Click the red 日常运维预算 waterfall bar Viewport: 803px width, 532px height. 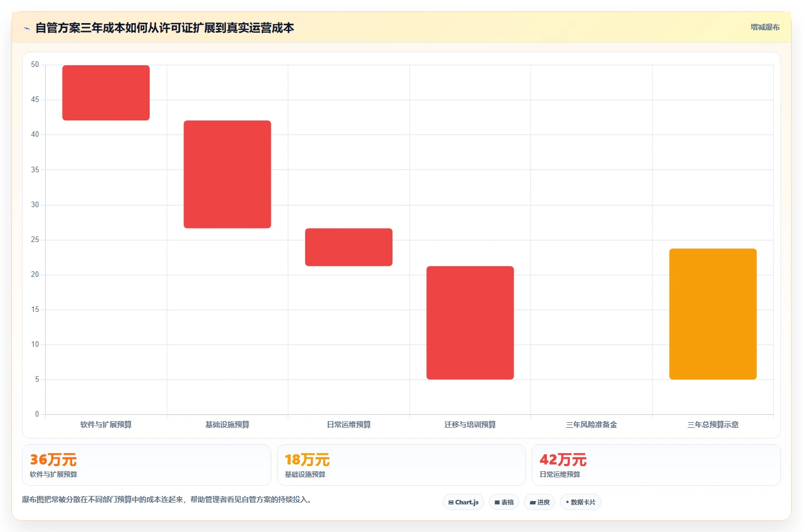click(x=349, y=247)
